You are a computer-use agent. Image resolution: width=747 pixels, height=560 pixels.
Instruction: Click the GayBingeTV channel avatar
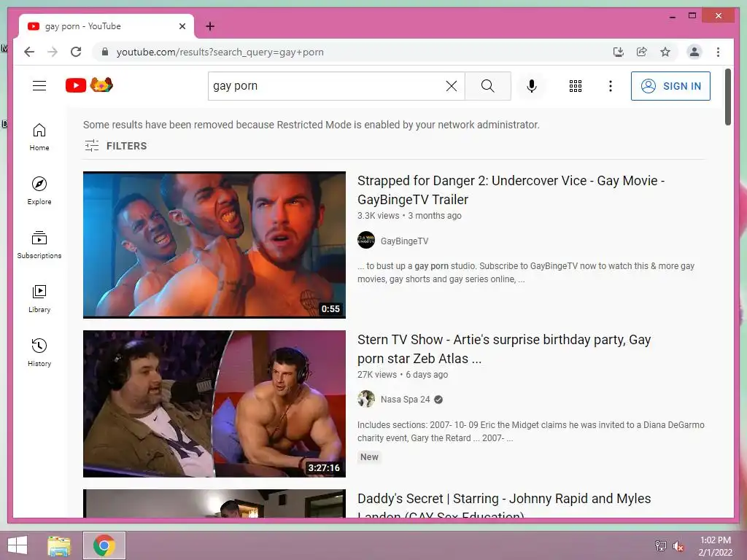pos(366,240)
